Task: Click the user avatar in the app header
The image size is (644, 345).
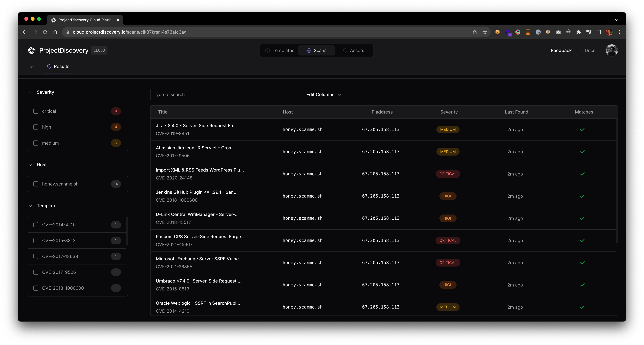Action: click(612, 50)
